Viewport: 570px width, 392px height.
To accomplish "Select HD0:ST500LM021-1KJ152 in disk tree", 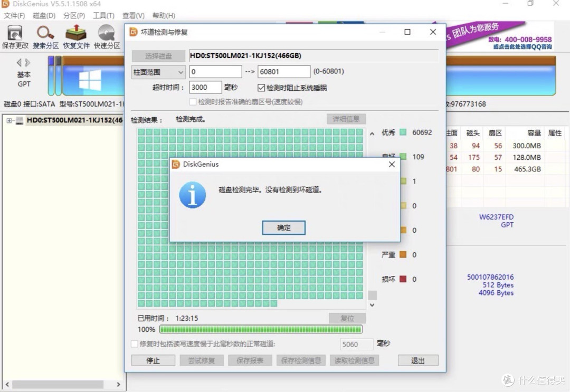I will pyautogui.click(x=74, y=120).
